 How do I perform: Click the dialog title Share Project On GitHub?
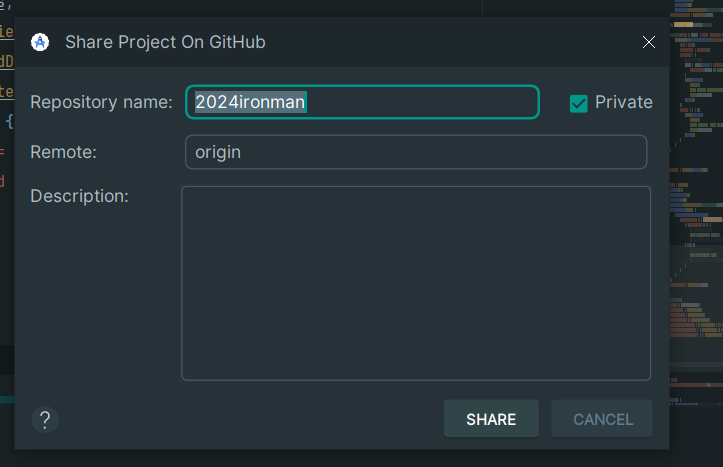pos(165,42)
